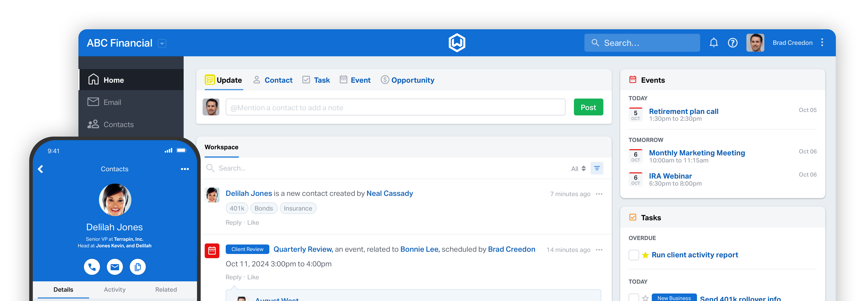The width and height of the screenshot is (868, 301).
Task: Select the Workspace tab
Action: click(x=221, y=148)
